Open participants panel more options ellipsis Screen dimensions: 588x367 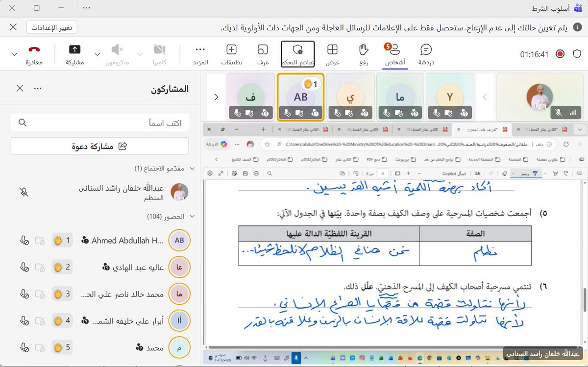pyautogui.click(x=38, y=88)
